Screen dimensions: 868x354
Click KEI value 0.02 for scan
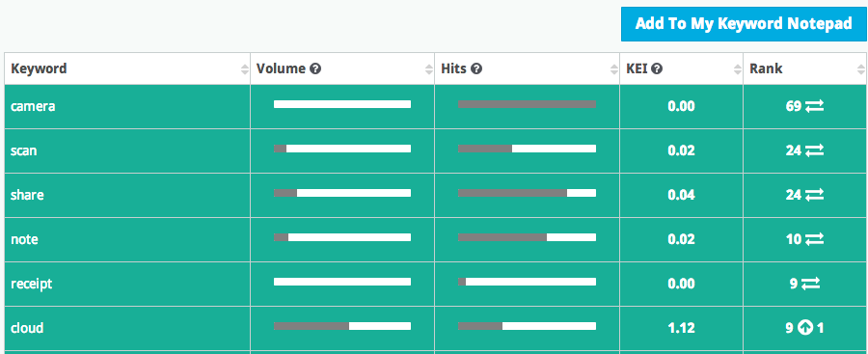tap(681, 150)
